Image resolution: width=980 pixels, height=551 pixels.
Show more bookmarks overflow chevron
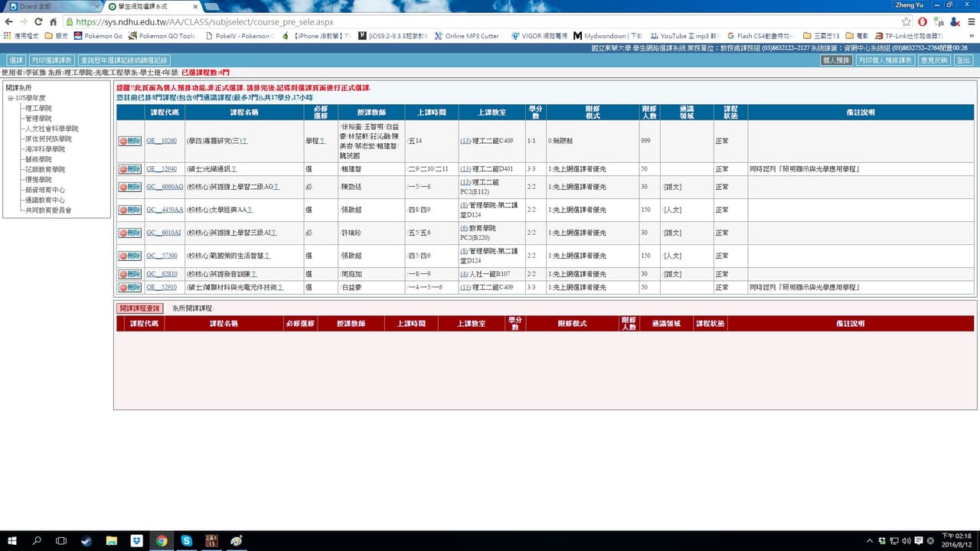972,36
